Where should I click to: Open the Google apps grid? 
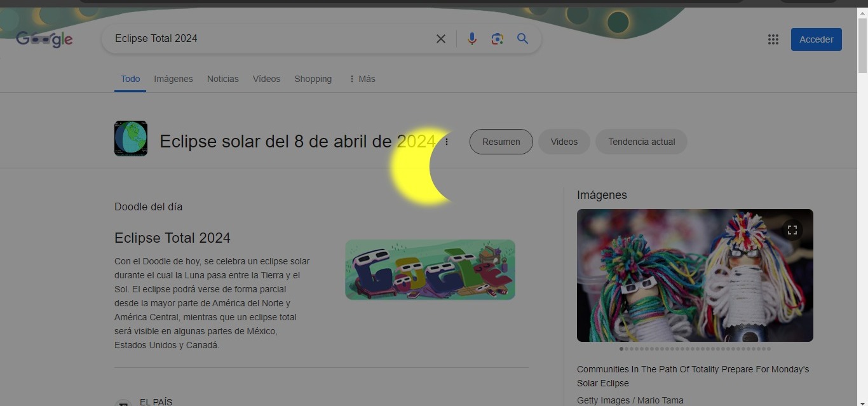(773, 39)
